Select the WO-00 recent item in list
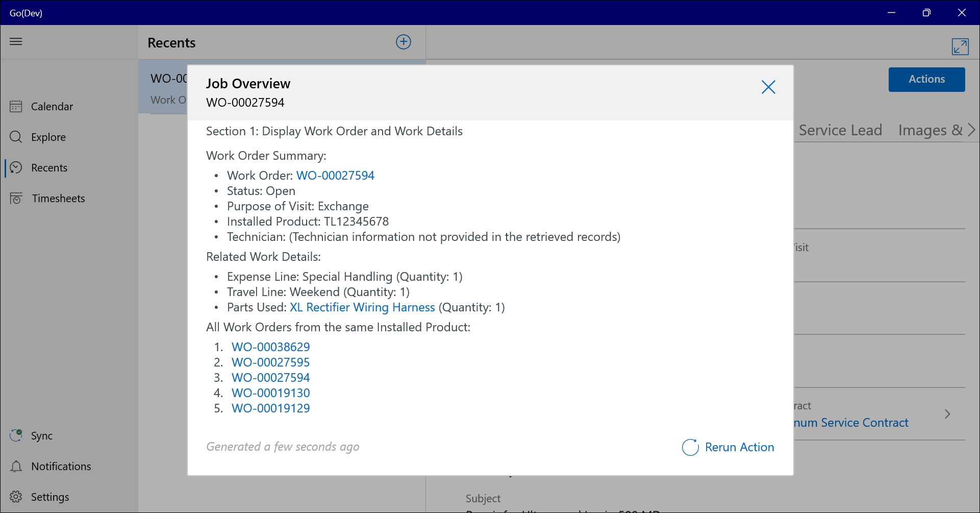Viewport: 980px width, 513px height. pos(163,87)
